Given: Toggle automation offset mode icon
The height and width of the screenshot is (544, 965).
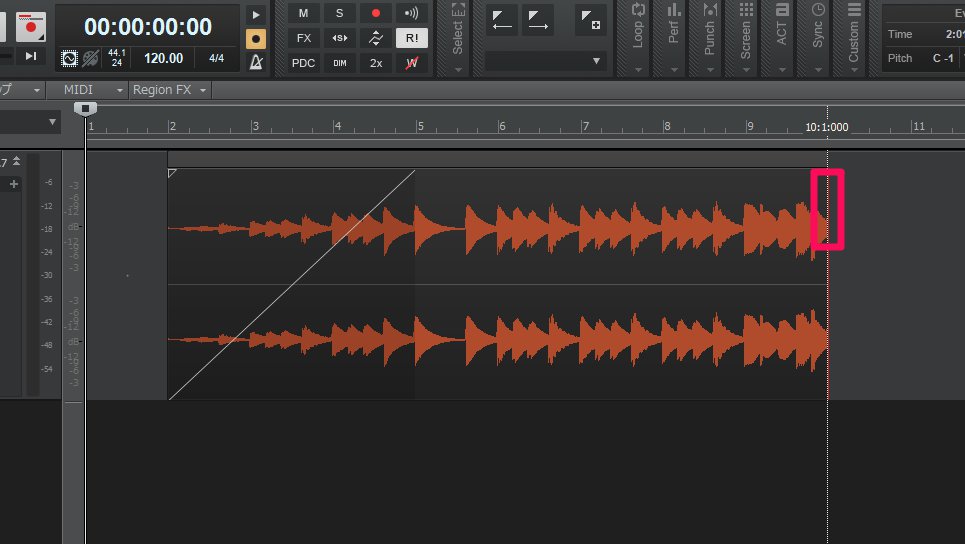Looking at the screenshot, I should 375,38.
